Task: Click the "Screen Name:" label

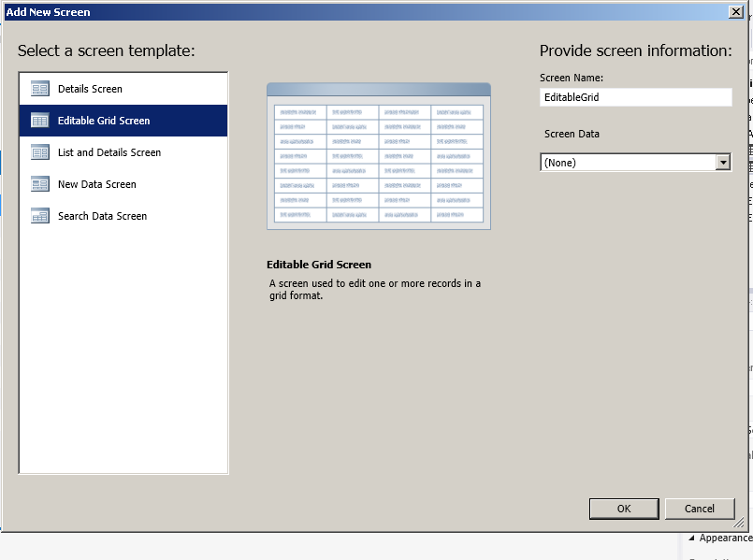Action: 571,78
